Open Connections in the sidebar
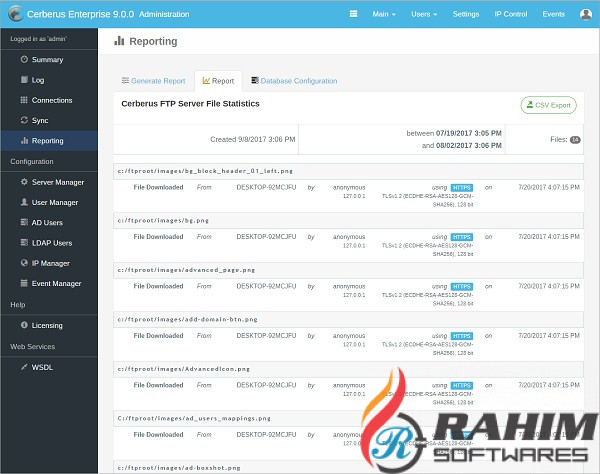600x474 pixels. (x=51, y=100)
